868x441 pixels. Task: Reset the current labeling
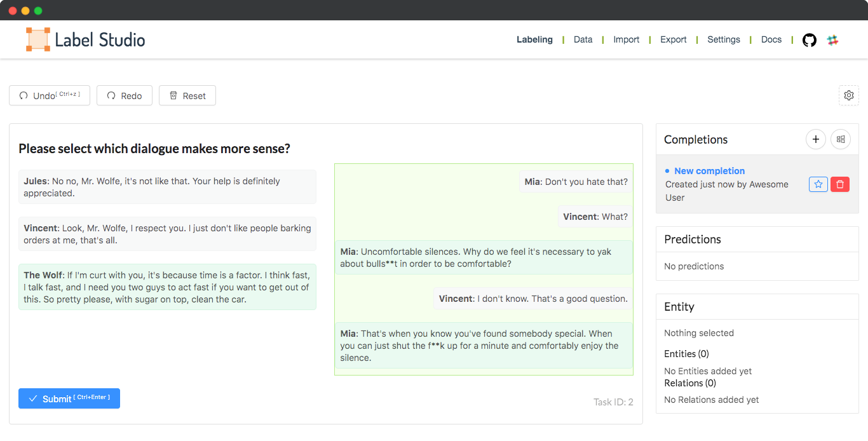pos(187,95)
